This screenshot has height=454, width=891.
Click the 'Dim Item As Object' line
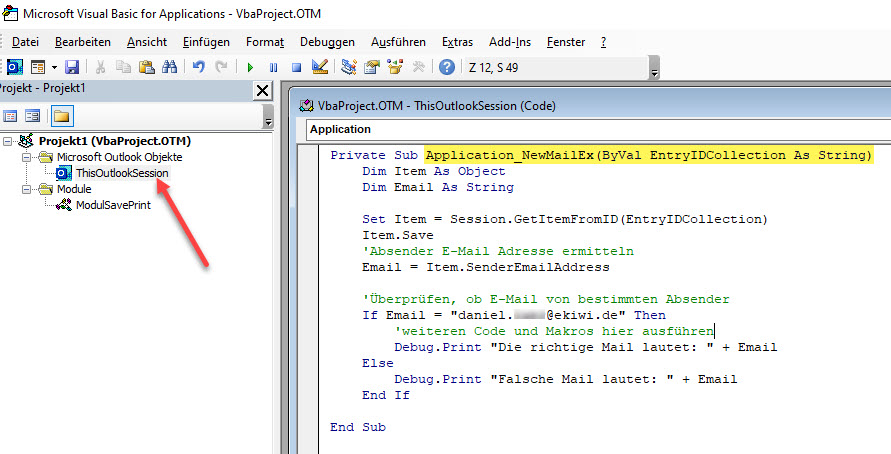pos(434,171)
